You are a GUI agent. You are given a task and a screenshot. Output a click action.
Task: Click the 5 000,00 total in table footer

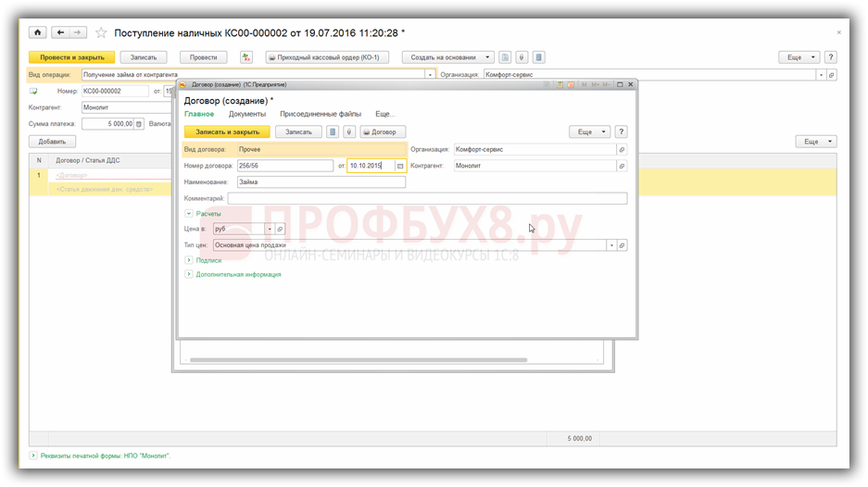[579, 438]
